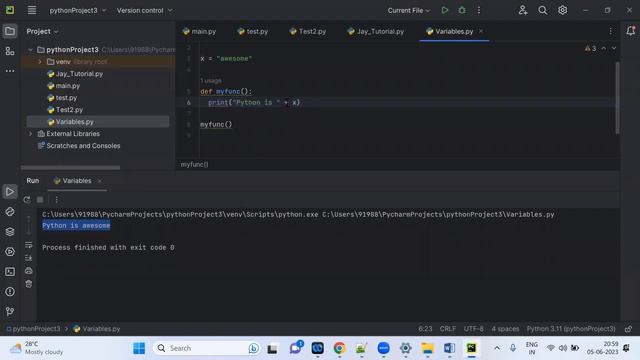
Task: Print the console output
Action: [29, 271]
